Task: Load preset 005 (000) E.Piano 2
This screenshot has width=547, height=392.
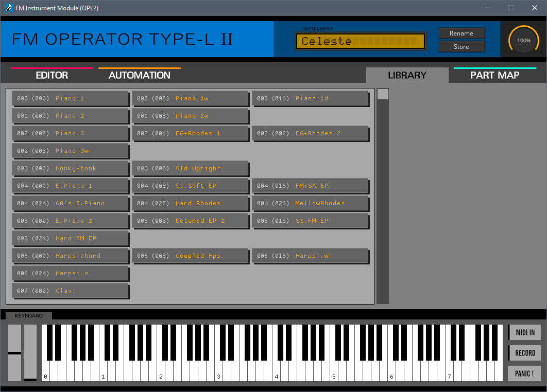Action: (71, 221)
